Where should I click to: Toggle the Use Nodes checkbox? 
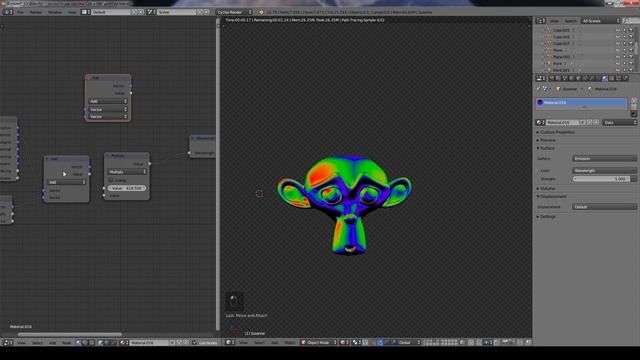click(194, 342)
